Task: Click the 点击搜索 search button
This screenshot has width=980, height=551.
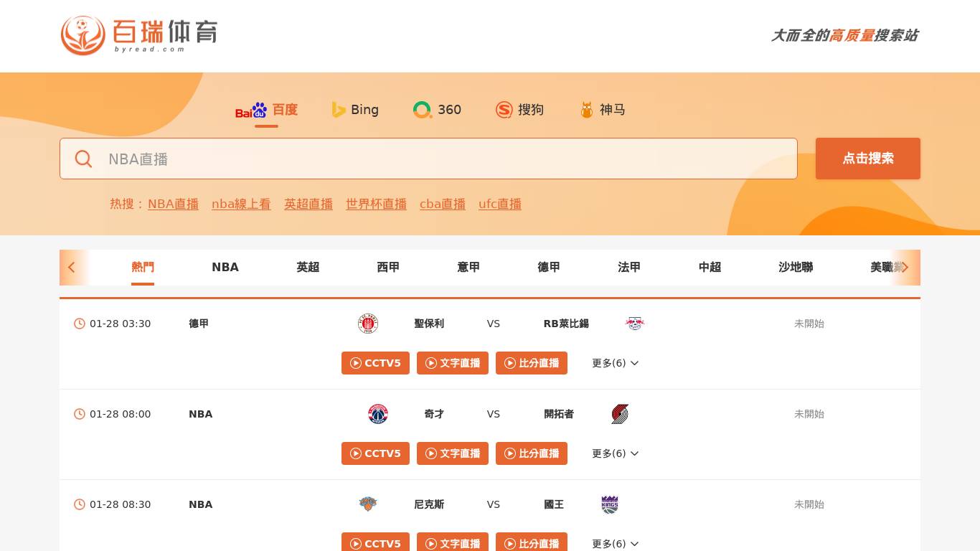Action: [x=867, y=159]
